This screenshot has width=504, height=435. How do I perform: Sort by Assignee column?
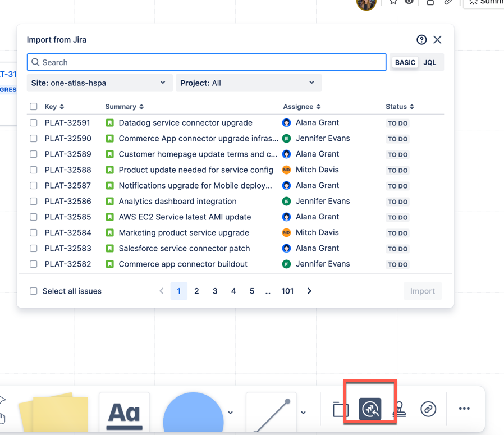pos(302,107)
